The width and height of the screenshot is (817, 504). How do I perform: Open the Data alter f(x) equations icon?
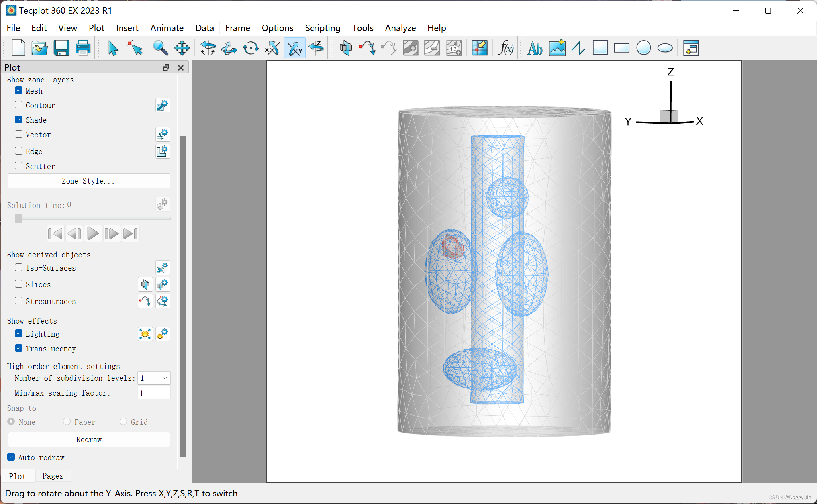click(x=505, y=48)
